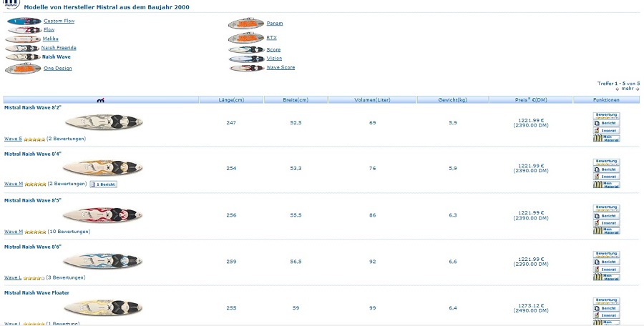
Task: Click the RTX board thumbnail
Action: pyautogui.click(x=246, y=38)
